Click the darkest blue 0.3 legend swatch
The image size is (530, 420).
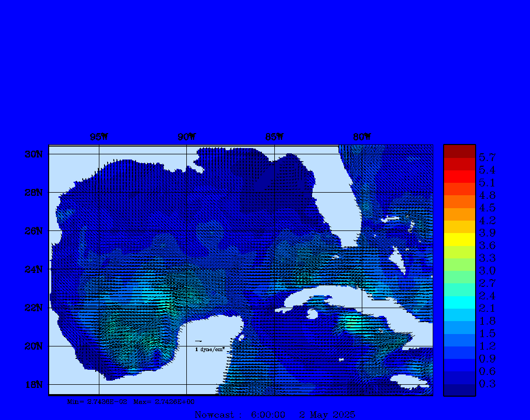[x=459, y=389]
